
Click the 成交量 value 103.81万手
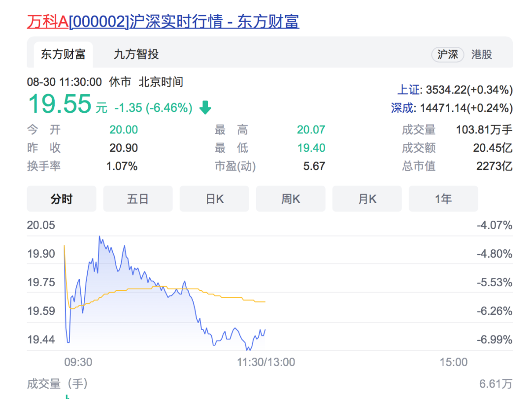pos(484,130)
